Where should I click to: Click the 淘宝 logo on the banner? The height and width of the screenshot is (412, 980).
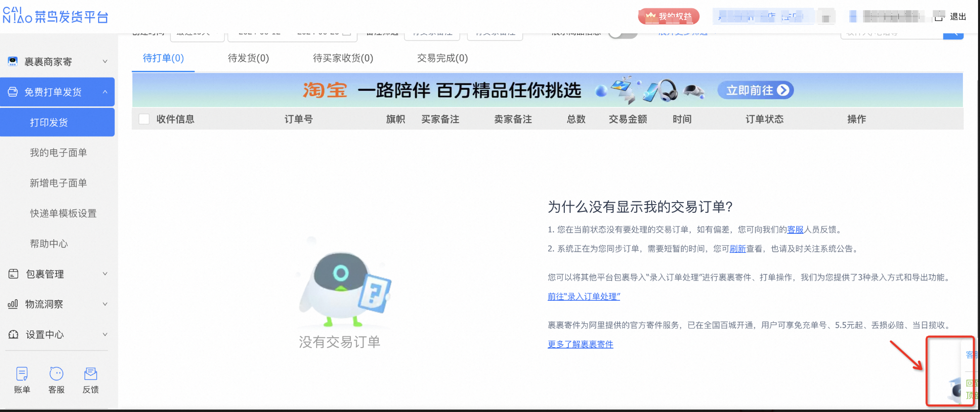(325, 90)
